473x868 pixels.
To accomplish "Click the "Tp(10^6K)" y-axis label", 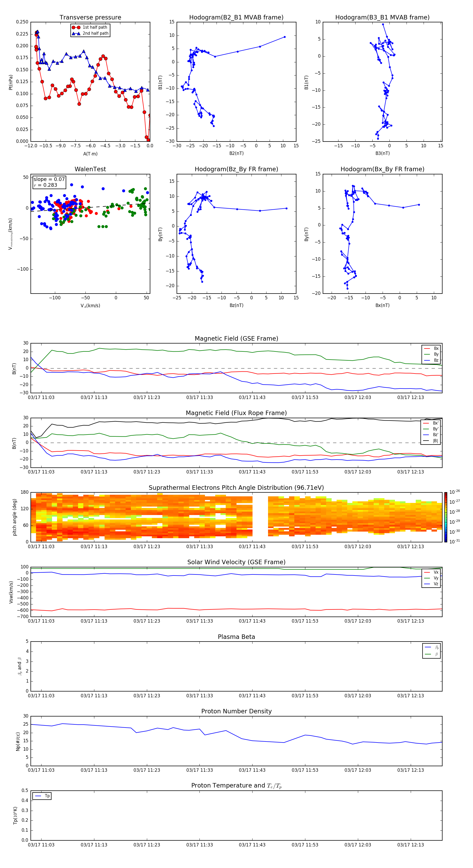I will click(15, 815).
